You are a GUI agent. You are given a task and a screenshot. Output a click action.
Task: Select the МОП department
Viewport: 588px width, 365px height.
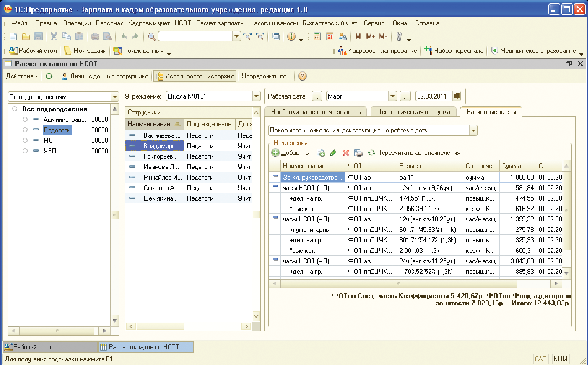click(x=50, y=140)
